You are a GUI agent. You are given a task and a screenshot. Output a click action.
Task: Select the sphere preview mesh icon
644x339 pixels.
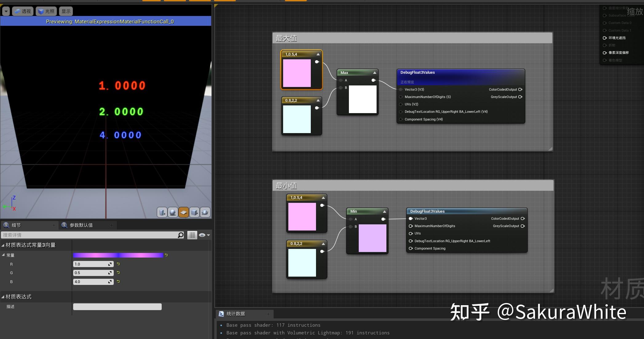click(173, 212)
